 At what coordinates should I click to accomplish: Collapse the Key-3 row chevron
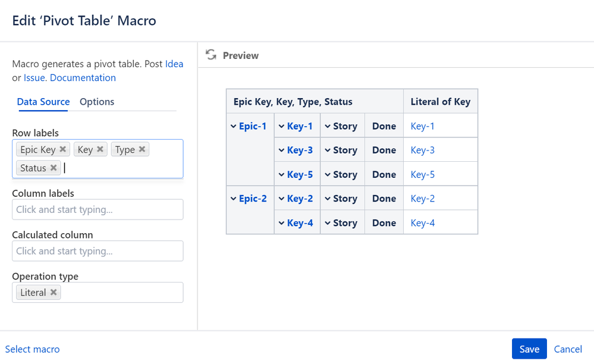pos(282,150)
